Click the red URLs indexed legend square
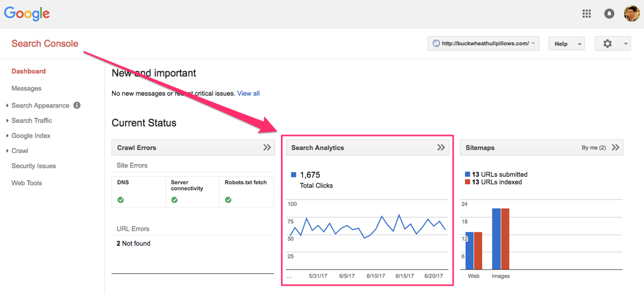The width and height of the screenshot is (644, 294). coord(468,182)
